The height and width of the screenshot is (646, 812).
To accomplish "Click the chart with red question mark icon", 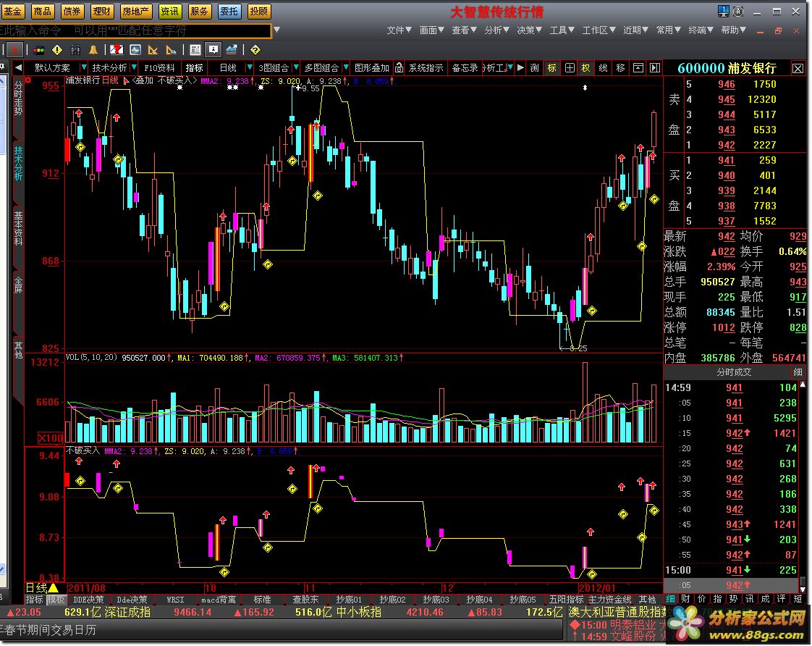I will [x=117, y=50].
